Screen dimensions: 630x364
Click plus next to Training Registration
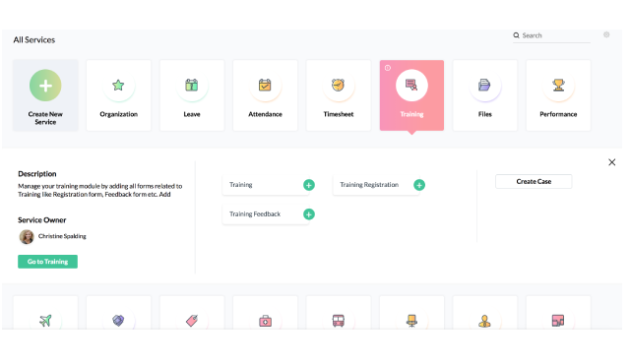[x=419, y=185]
